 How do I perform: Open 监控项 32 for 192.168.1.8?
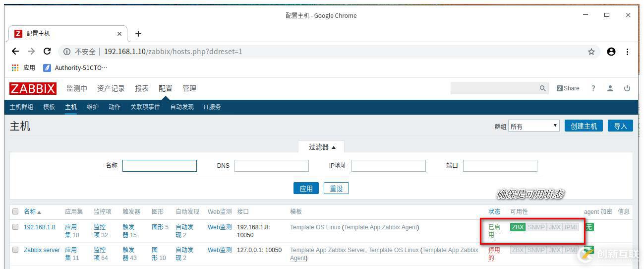pyautogui.click(x=100, y=231)
